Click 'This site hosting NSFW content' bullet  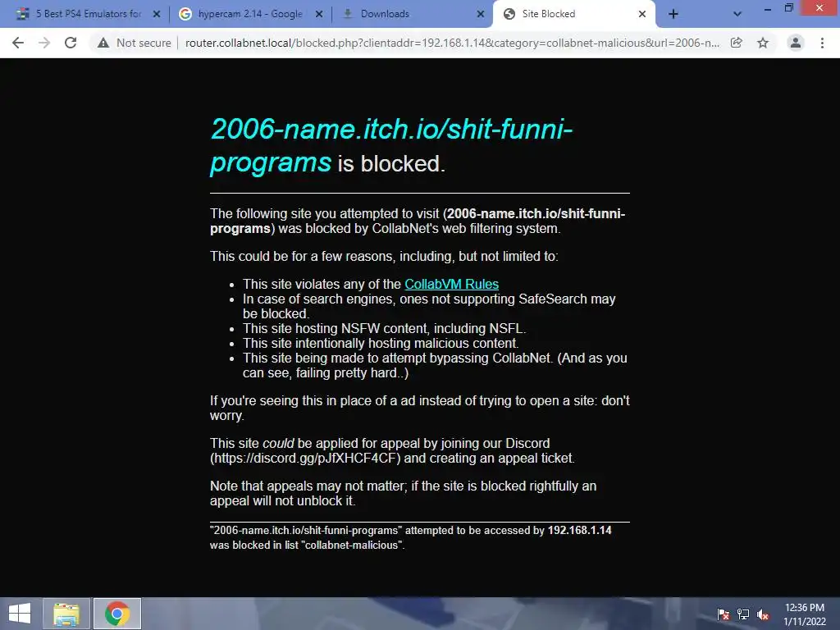(384, 328)
